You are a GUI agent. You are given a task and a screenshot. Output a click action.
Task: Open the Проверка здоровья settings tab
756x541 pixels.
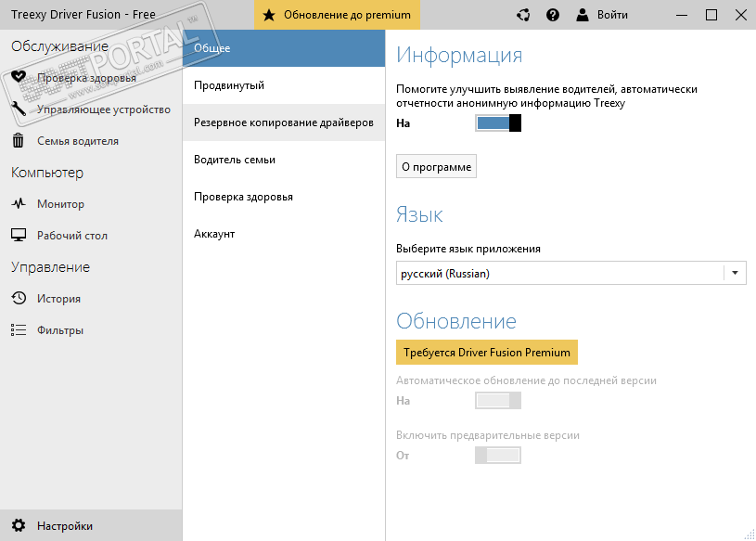click(284, 197)
